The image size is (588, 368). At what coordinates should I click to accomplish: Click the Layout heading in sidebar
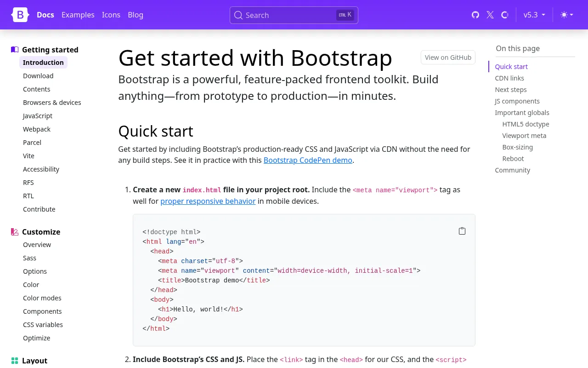[x=34, y=361]
